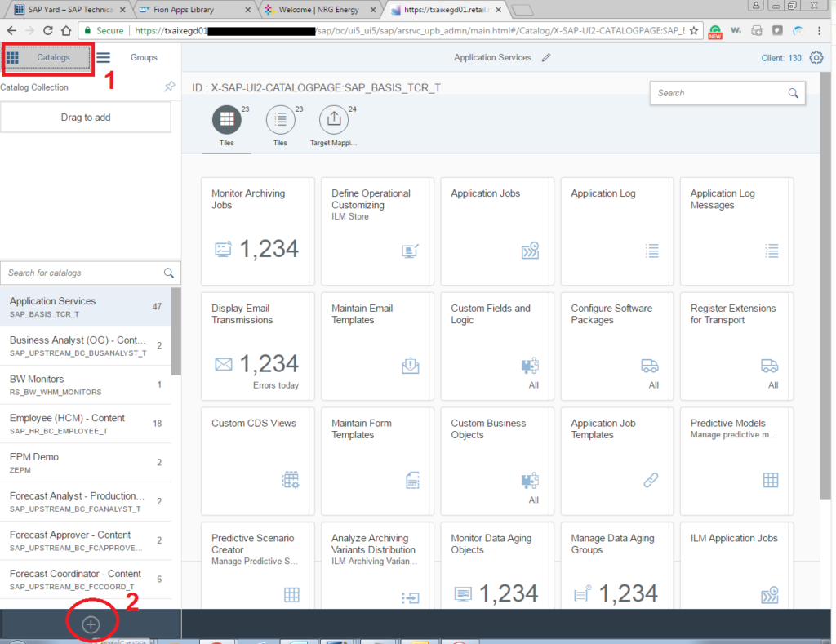Click the browser address bar URL
The height and width of the screenshot is (644, 836).
(410, 31)
